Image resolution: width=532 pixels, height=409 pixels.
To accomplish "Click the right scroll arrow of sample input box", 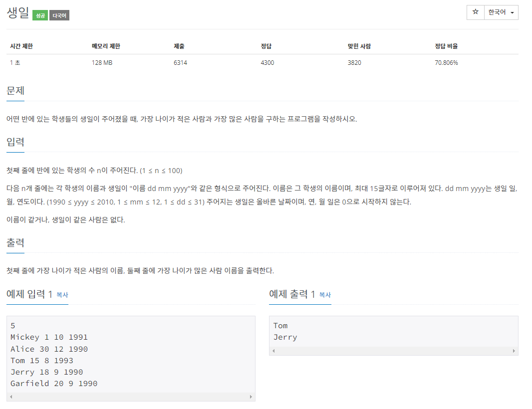I will click(251, 396).
